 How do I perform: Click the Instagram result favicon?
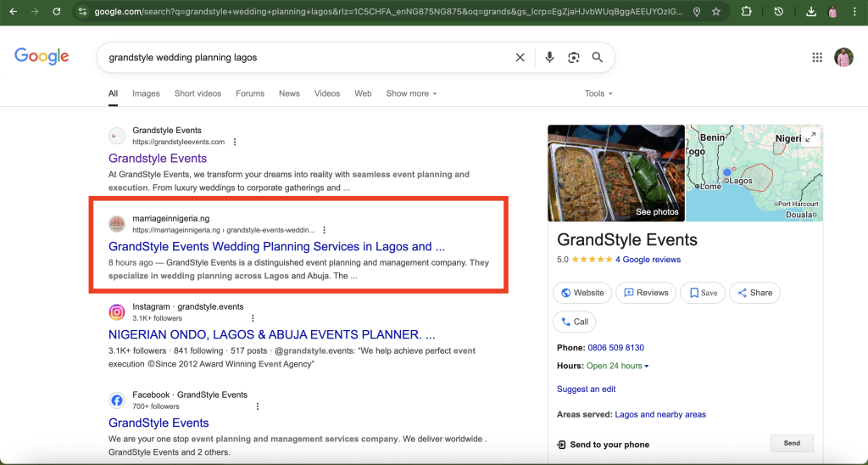(x=117, y=312)
